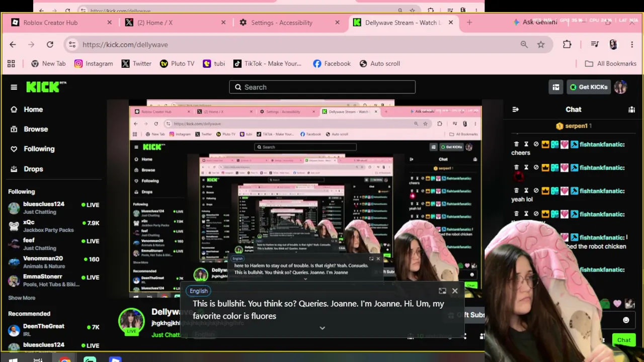Open xQc channel in Following list
The height and width of the screenshot is (362, 644).
54,226
